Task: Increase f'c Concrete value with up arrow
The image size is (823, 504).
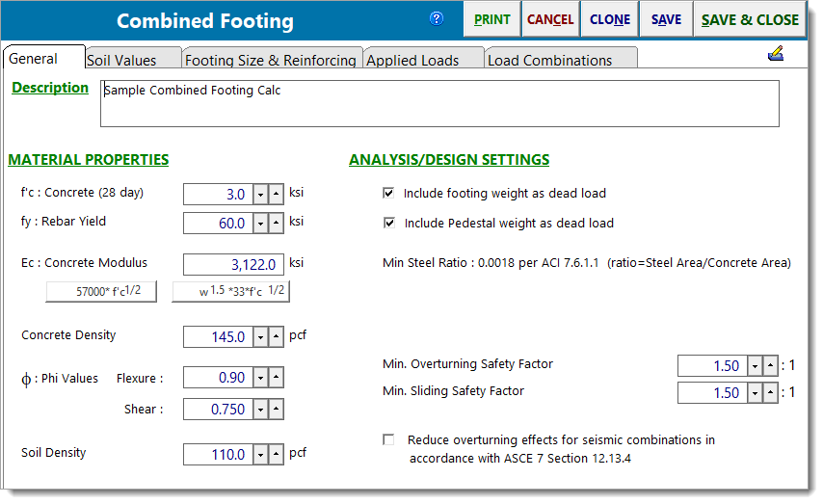Action: pyautogui.click(x=276, y=195)
